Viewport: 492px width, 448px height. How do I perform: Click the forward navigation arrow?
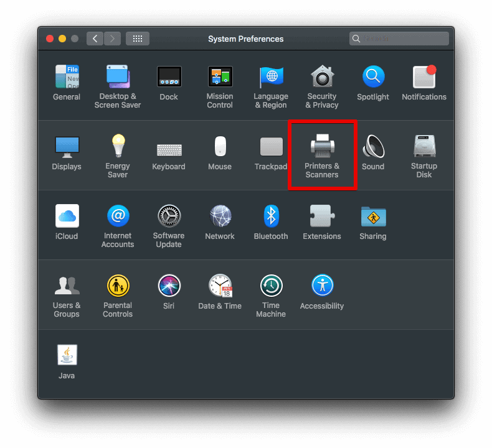click(x=112, y=39)
